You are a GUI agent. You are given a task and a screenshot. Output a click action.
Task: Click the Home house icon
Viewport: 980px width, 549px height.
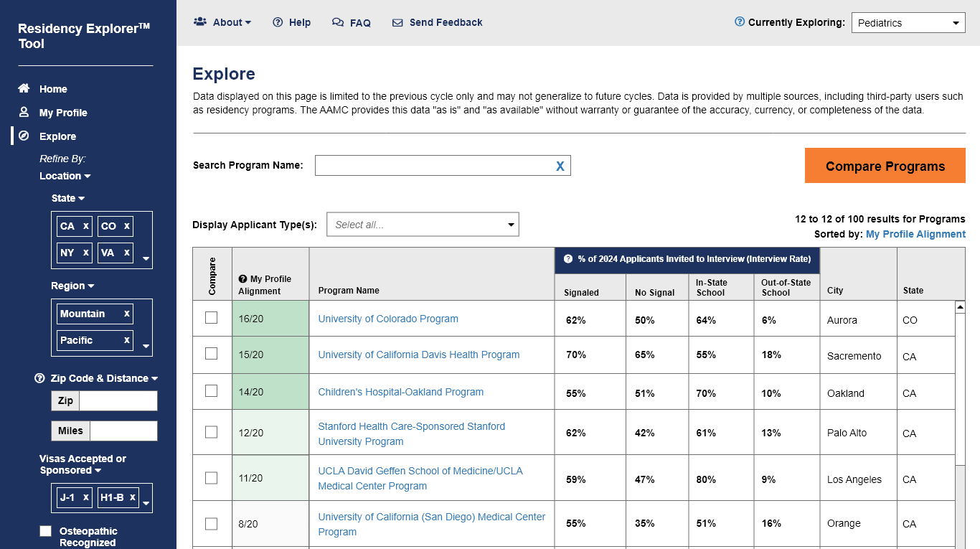tap(24, 88)
